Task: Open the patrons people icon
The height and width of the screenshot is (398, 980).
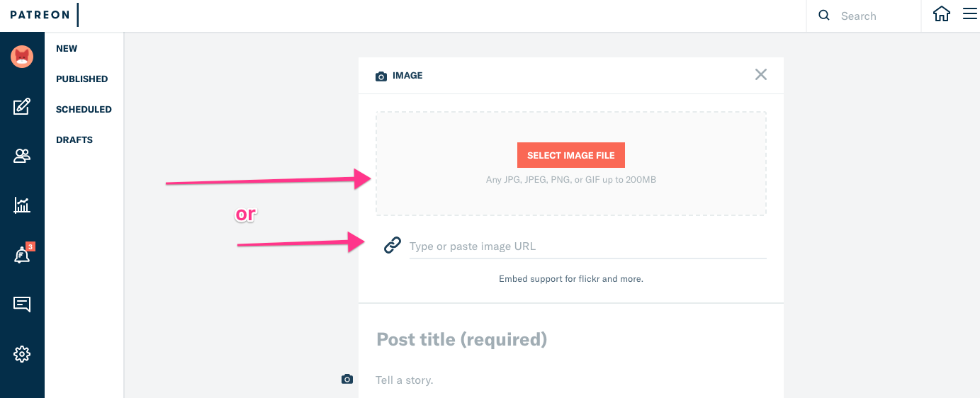Action: [22, 156]
